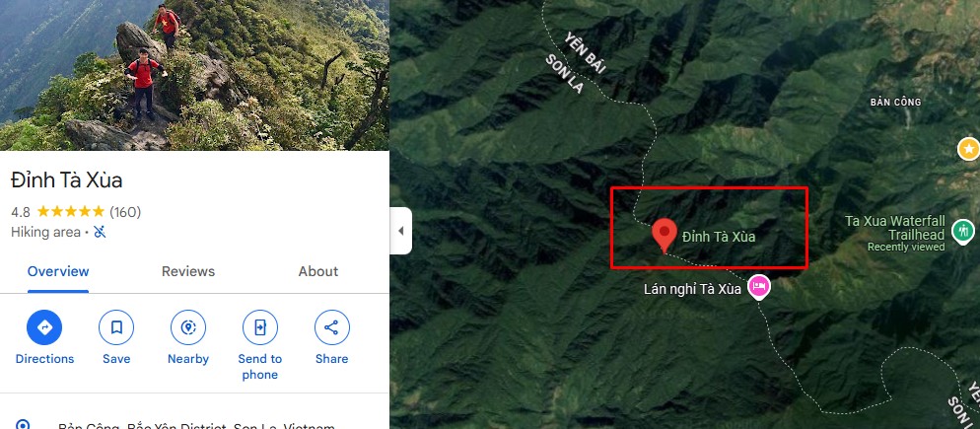Save Đỉnh Tà Xùa with bookmark icon

point(116,327)
